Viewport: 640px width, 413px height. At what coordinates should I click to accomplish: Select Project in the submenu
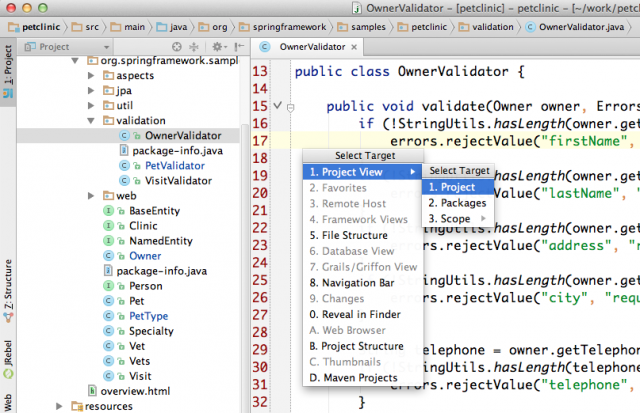pos(458,187)
